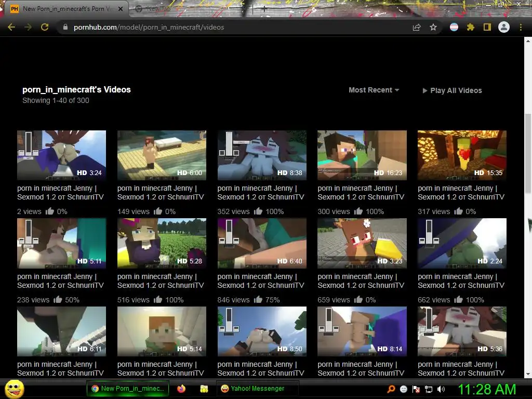Screen dimensions: 532x399
Task: Open thumbnail with duration 6:00
Action: (162, 155)
